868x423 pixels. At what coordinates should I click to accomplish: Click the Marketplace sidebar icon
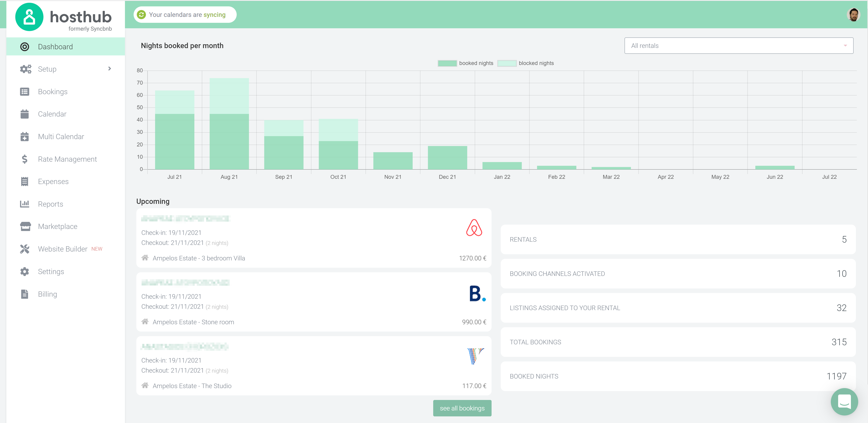coord(26,226)
